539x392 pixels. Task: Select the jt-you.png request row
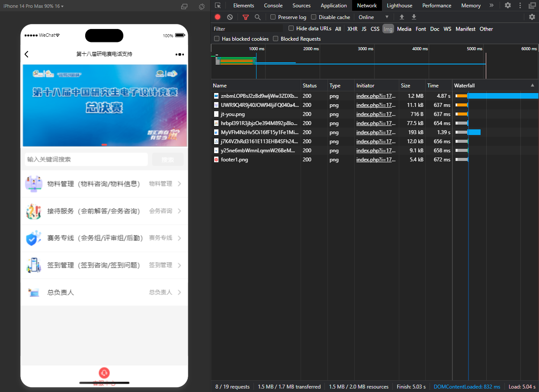tap(375, 114)
